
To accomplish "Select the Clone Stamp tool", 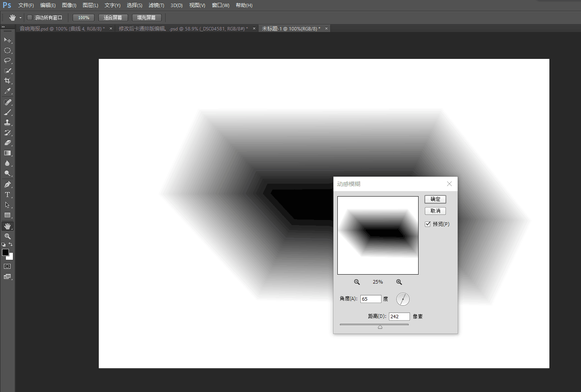I will pyautogui.click(x=7, y=122).
